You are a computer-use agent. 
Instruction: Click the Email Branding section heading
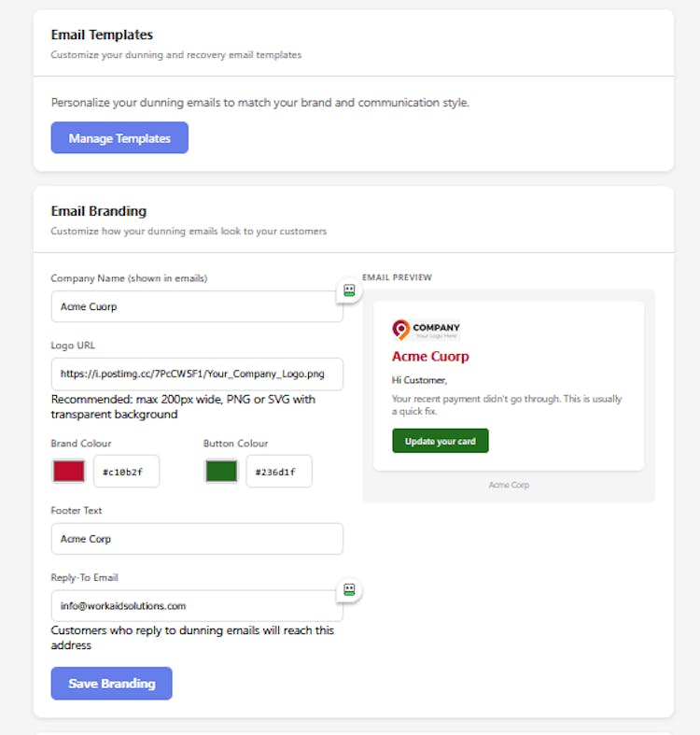[x=98, y=211]
